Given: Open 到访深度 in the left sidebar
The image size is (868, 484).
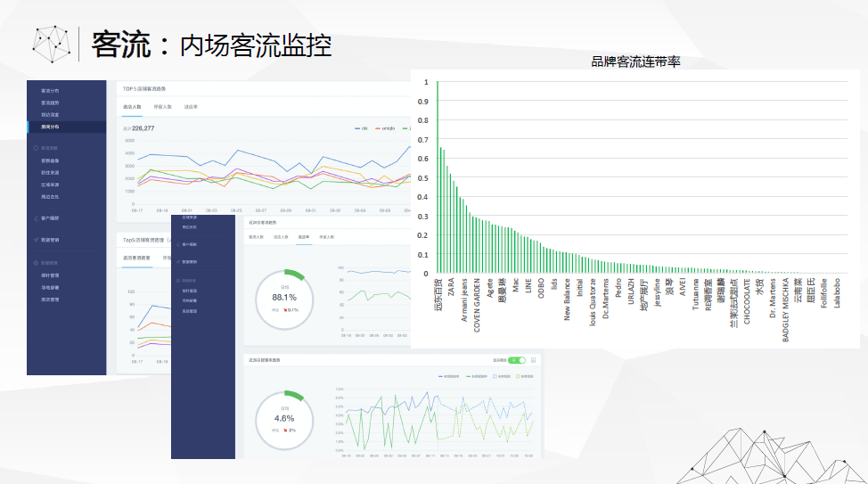Looking at the screenshot, I should click(50, 115).
